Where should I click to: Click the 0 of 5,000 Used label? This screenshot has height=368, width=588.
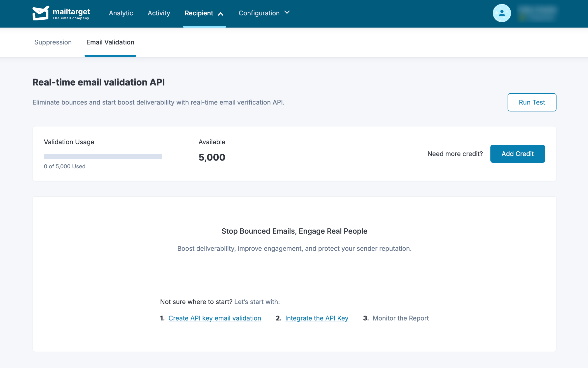(x=65, y=166)
